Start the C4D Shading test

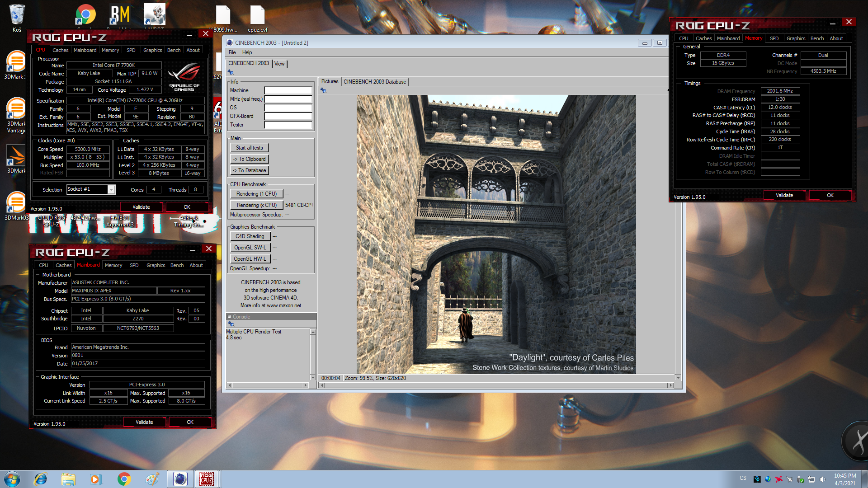tap(250, 236)
